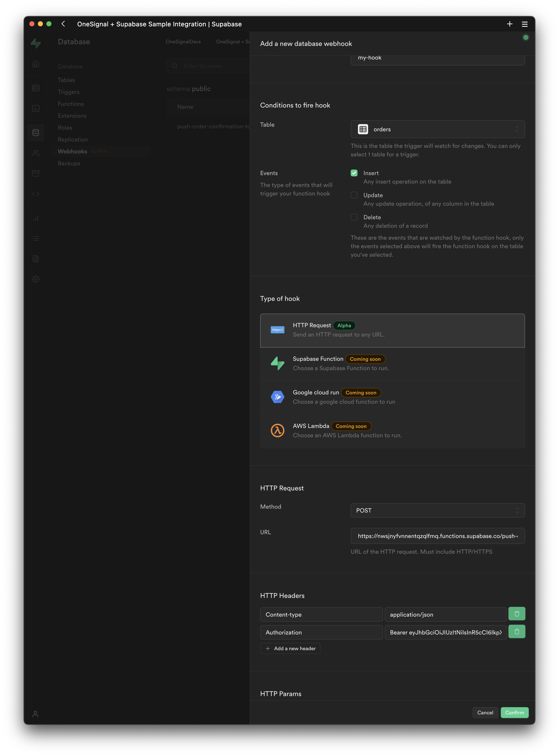Open Roles in database menu

pyautogui.click(x=65, y=127)
